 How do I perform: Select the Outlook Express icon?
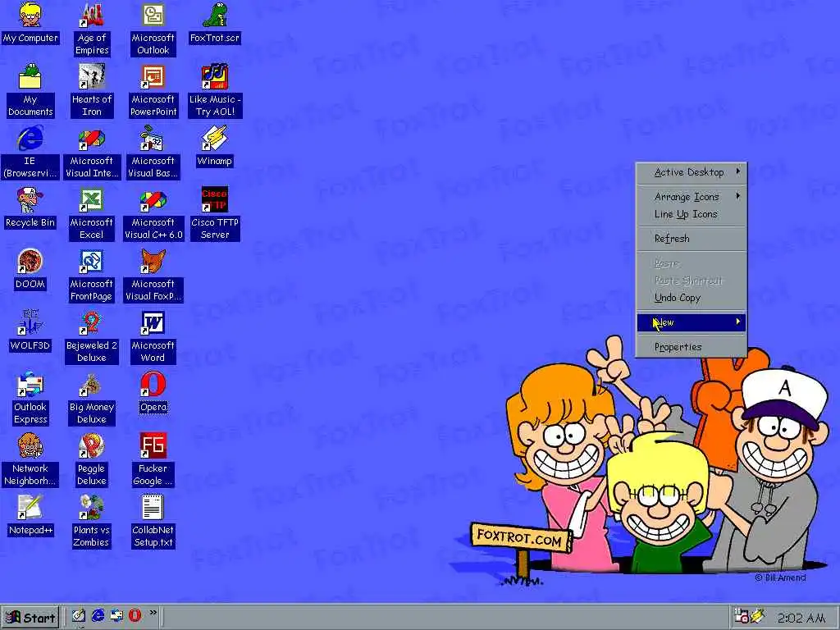(30, 398)
